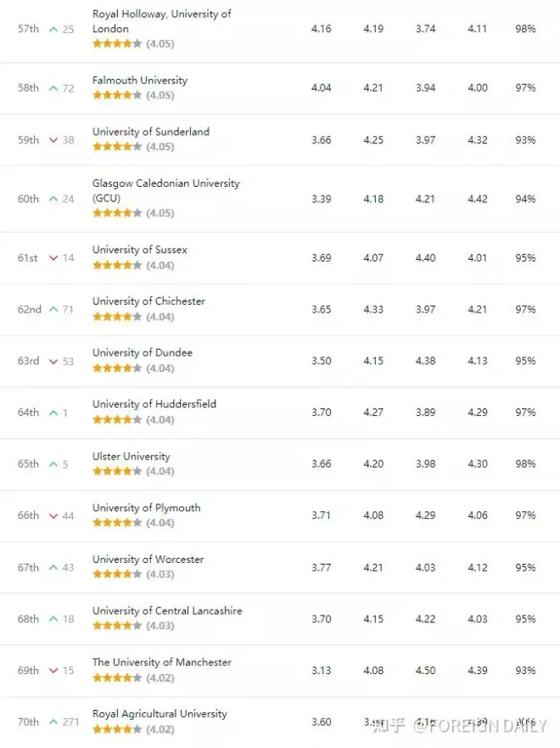This screenshot has height=748, width=560.
Task: Open University of Central Lancashire link
Action: pyautogui.click(x=166, y=610)
